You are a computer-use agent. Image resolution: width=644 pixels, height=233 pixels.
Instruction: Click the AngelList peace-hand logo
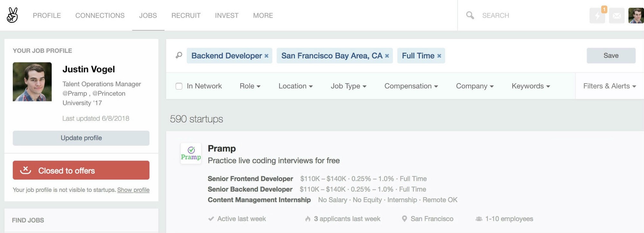pos(12,15)
